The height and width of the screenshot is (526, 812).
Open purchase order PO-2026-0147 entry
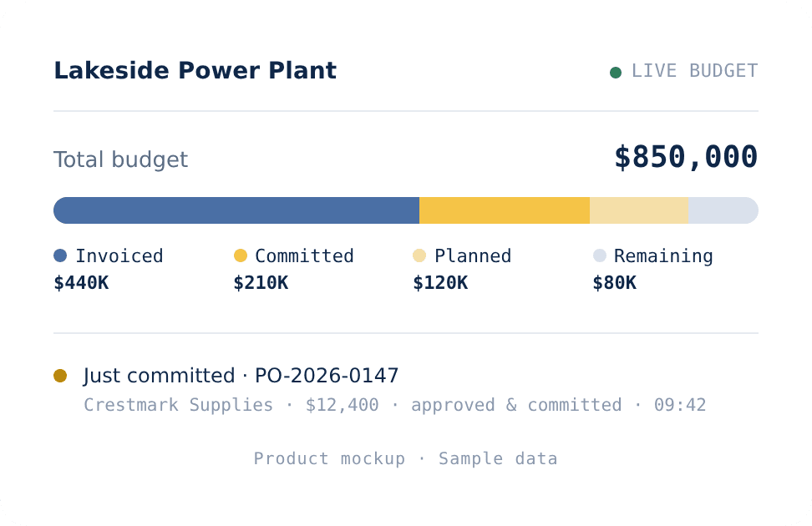tap(241, 376)
